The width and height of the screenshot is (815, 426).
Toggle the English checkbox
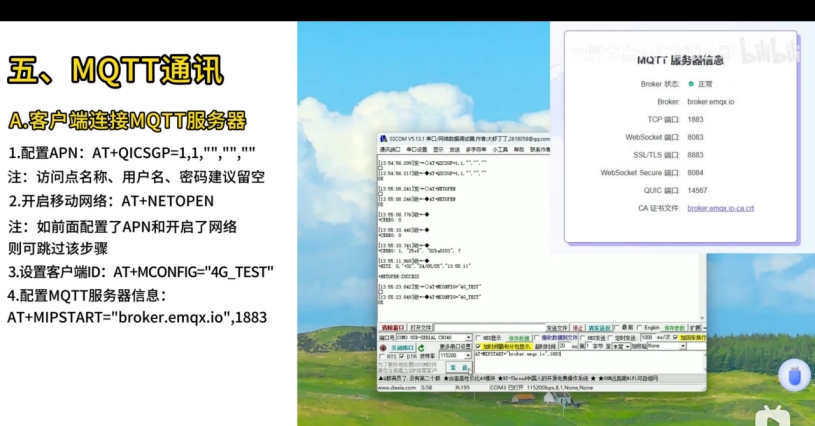point(639,328)
